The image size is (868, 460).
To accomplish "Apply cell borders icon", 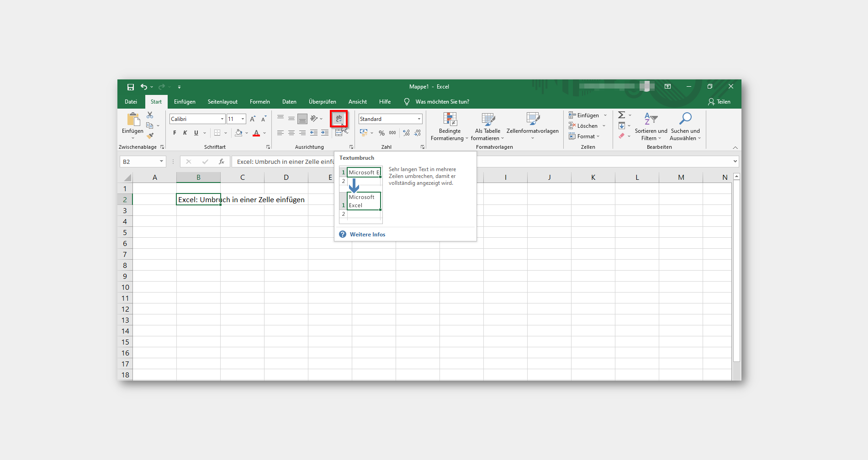I will pos(217,133).
